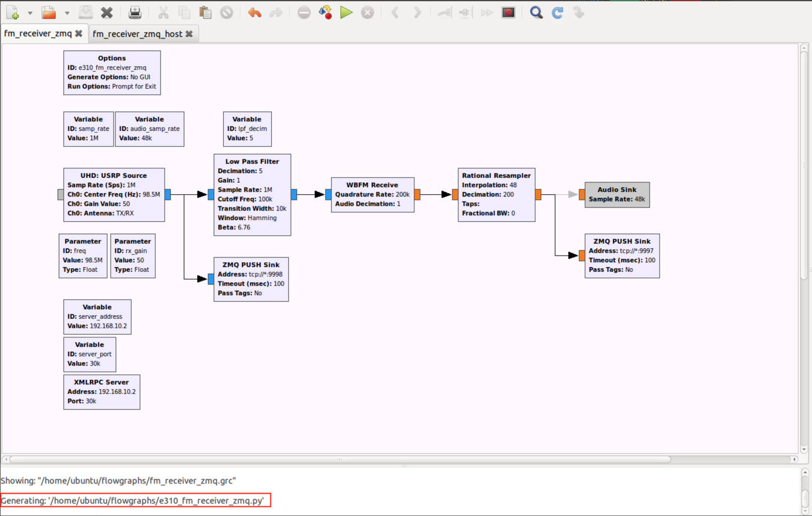Select ZMQ PUSH Sink with address tcp://*:9998
Viewport: 812px width, 516px height.
(251, 280)
